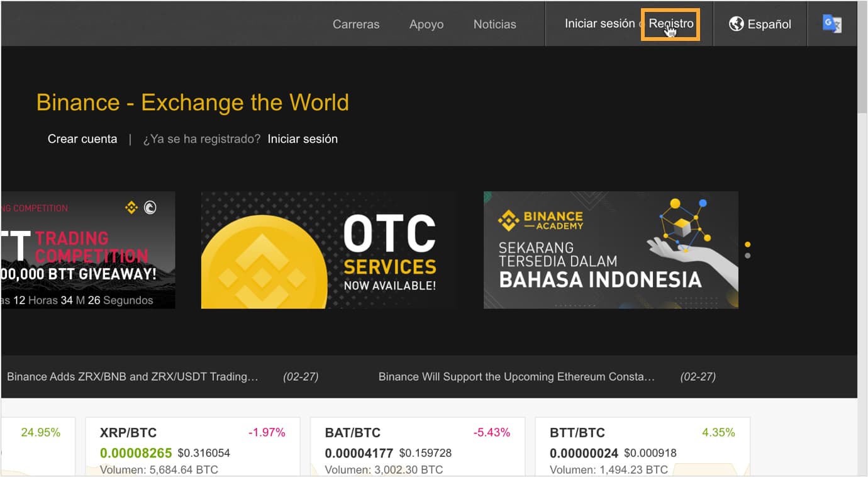This screenshot has height=477, width=868.
Task: Click the -5.43% change value
Action: point(492,433)
